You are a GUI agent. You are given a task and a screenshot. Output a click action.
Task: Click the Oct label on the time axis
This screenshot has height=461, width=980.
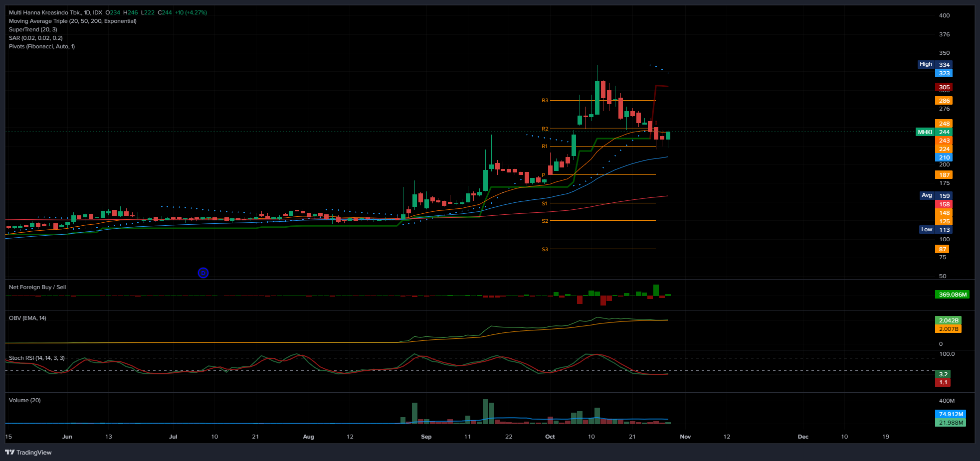click(550, 437)
